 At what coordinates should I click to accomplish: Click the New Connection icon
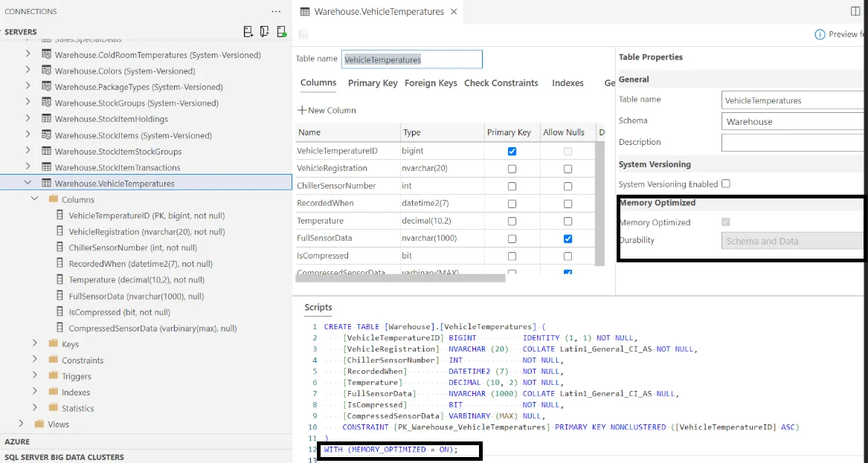(x=247, y=32)
